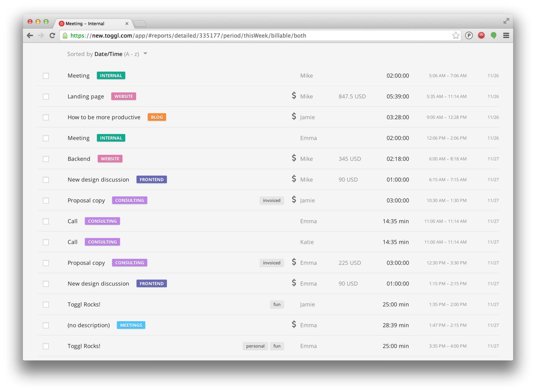The height and width of the screenshot is (392, 536).
Task: Select the (no description) entry checkbox
Action: pyautogui.click(x=46, y=326)
